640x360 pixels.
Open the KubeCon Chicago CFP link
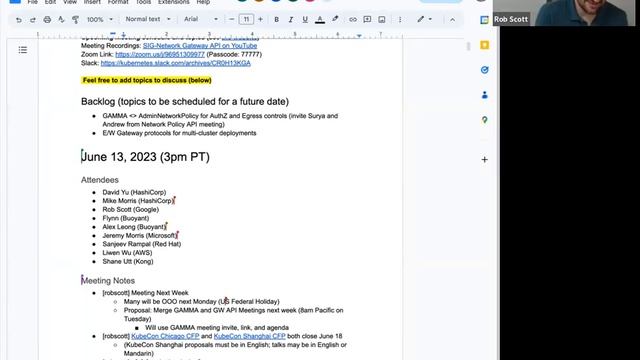[x=165, y=336]
